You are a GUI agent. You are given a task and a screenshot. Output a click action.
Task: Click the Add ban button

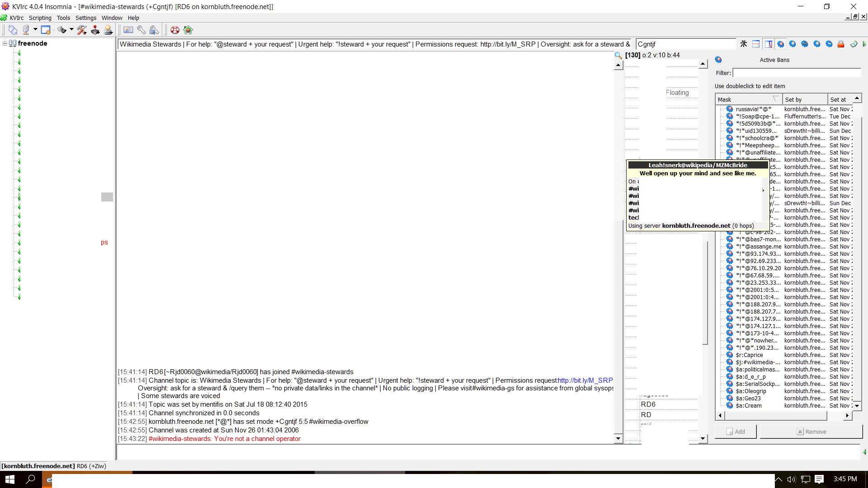point(736,432)
